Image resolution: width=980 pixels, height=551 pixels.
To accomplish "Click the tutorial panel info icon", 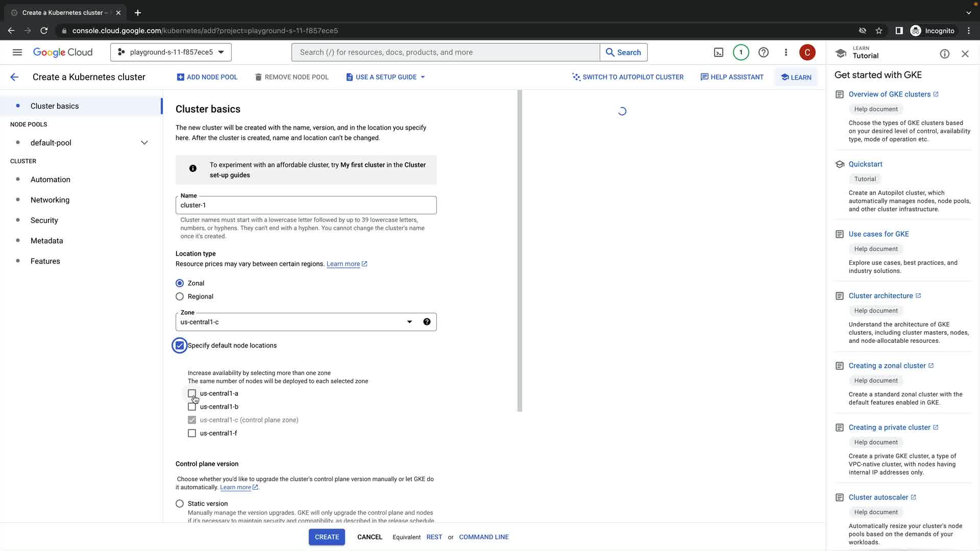I will coord(944,54).
